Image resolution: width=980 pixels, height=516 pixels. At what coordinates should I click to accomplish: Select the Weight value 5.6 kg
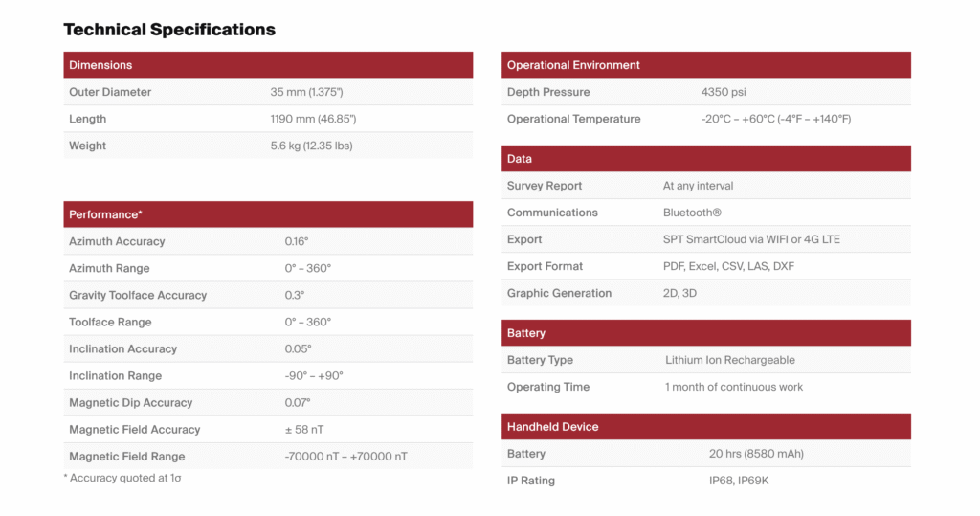[x=313, y=146]
